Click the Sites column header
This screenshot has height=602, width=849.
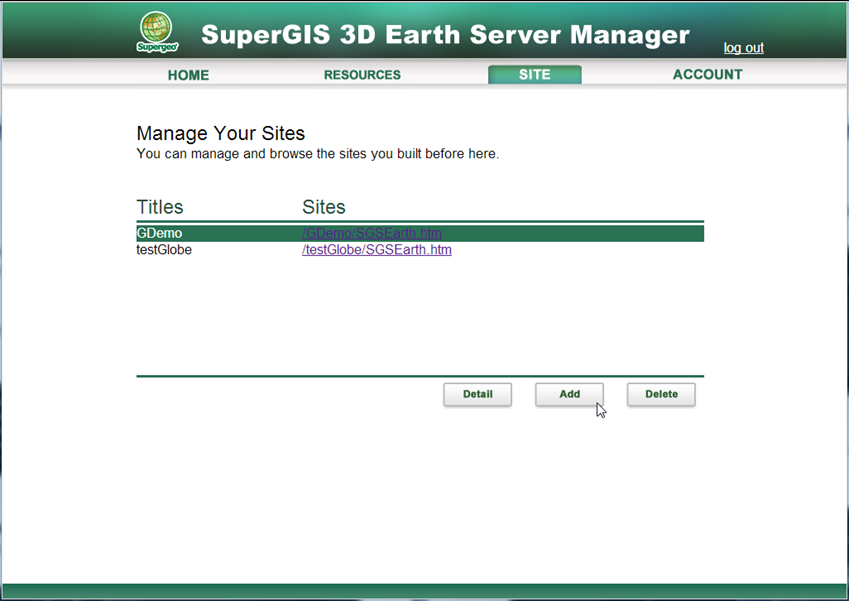[323, 207]
